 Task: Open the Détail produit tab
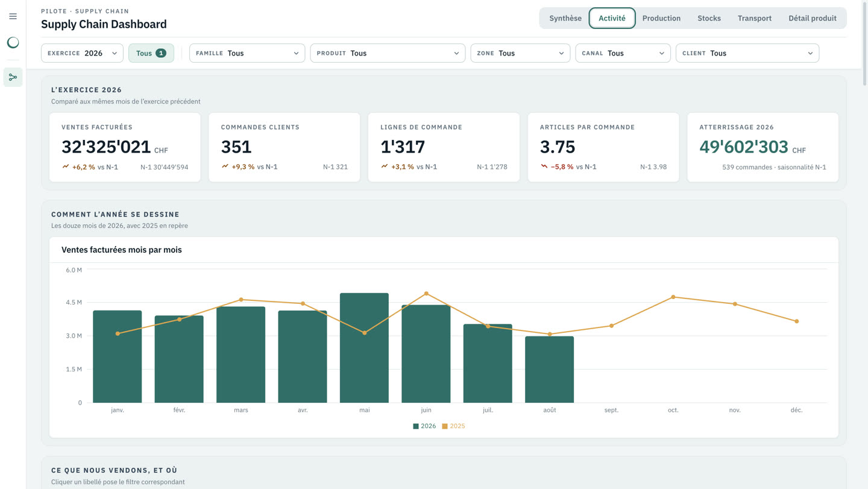pyautogui.click(x=813, y=18)
